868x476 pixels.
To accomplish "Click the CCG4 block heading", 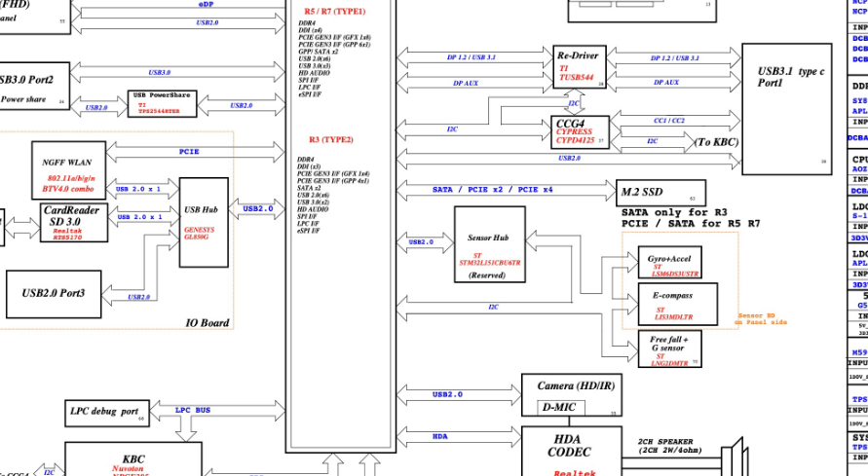I will [x=570, y=124].
